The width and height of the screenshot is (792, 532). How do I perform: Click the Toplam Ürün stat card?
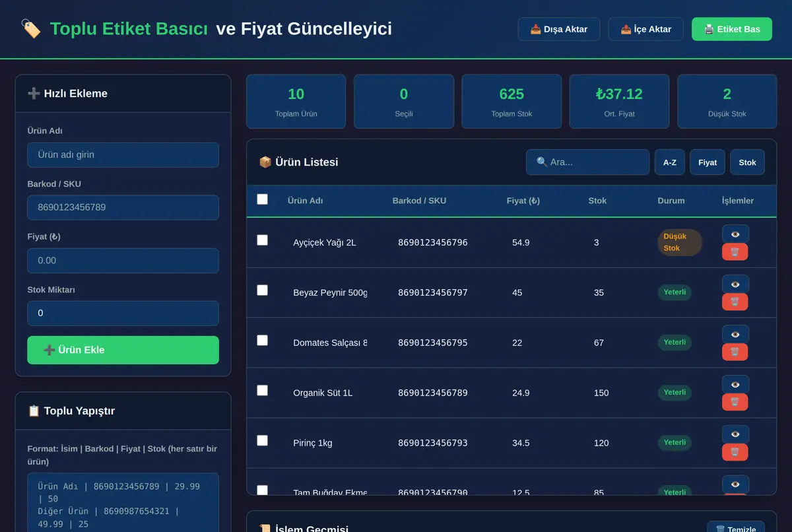[x=296, y=101]
